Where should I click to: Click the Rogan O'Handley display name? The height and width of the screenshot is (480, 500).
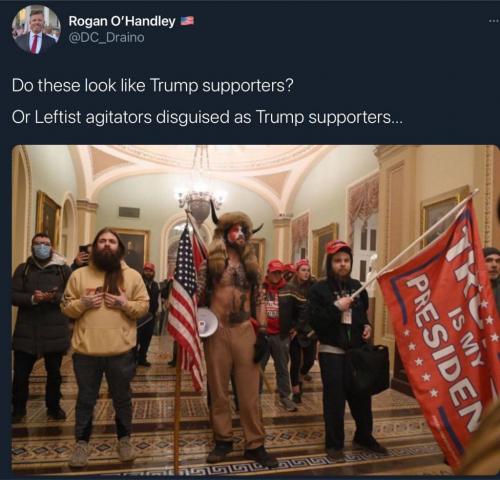click(x=122, y=21)
